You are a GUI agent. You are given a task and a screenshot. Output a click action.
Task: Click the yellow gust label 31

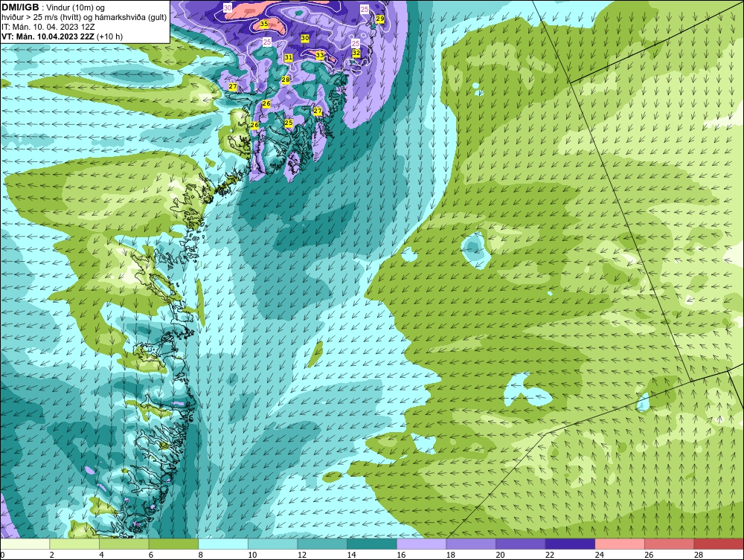(289, 58)
